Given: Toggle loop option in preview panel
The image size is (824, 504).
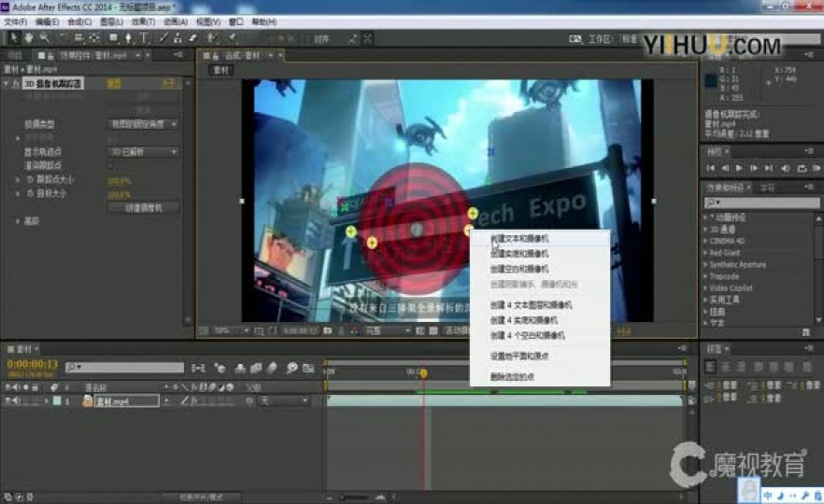Looking at the screenshot, I should (802, 168).
